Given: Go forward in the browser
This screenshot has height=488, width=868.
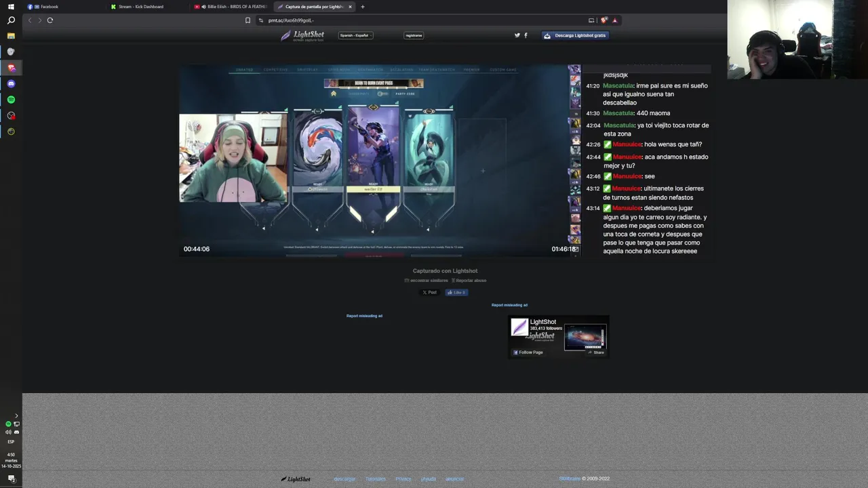Looking at the screenshot, I should (39, 20).
